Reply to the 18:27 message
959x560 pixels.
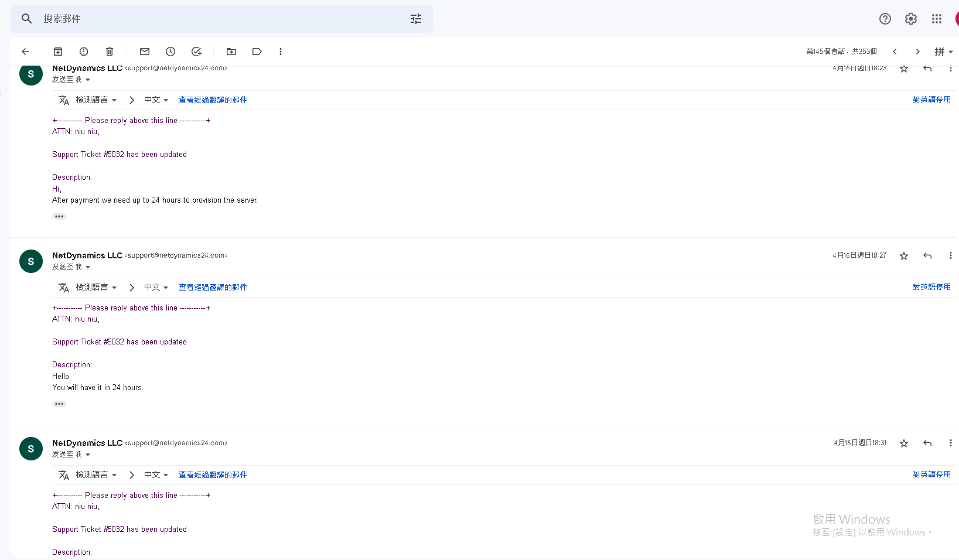coord(927,255)
